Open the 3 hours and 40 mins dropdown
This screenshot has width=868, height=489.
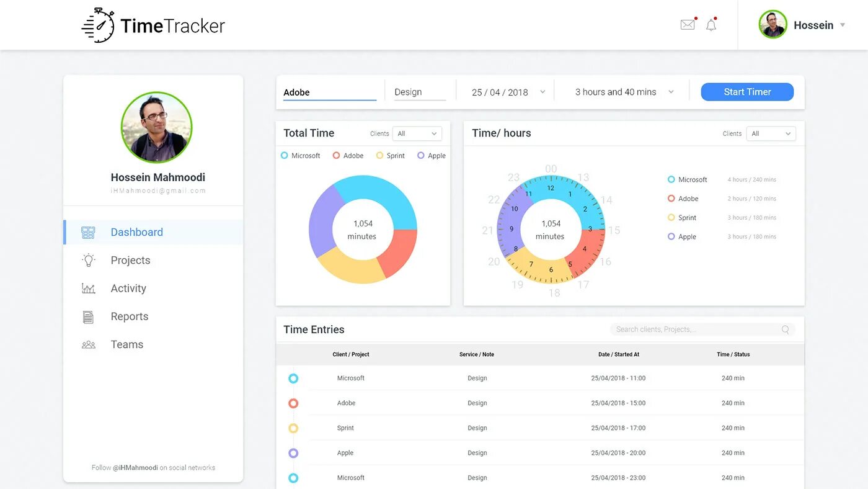click(x=624, y=92)
